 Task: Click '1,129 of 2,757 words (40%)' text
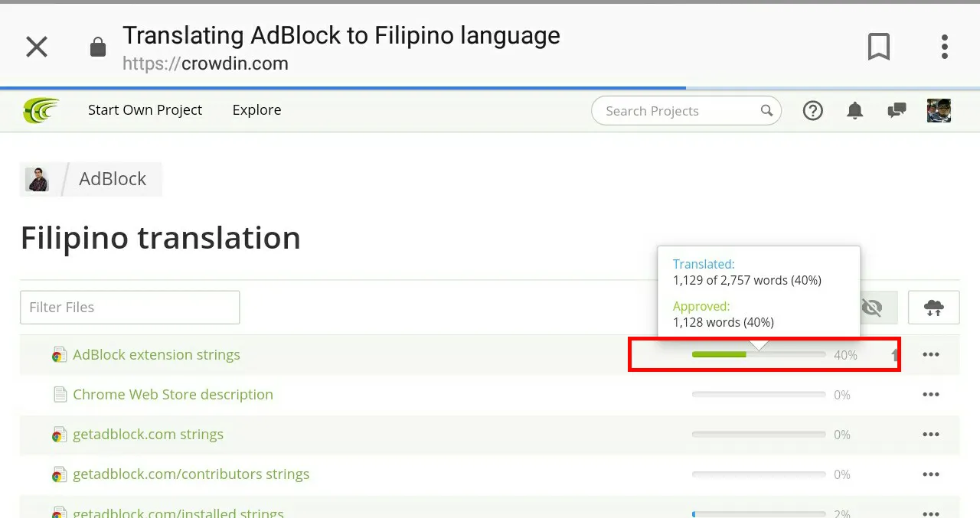[x=747, y=281]
